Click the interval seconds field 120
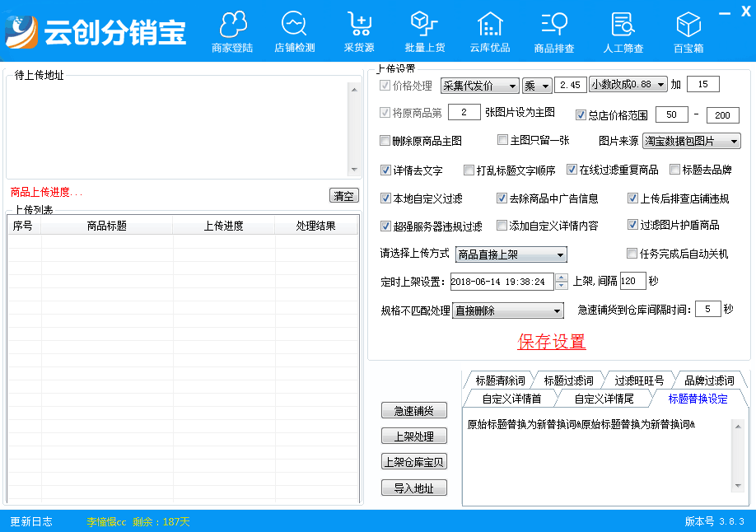756x532 pixels. coord(632,281)
